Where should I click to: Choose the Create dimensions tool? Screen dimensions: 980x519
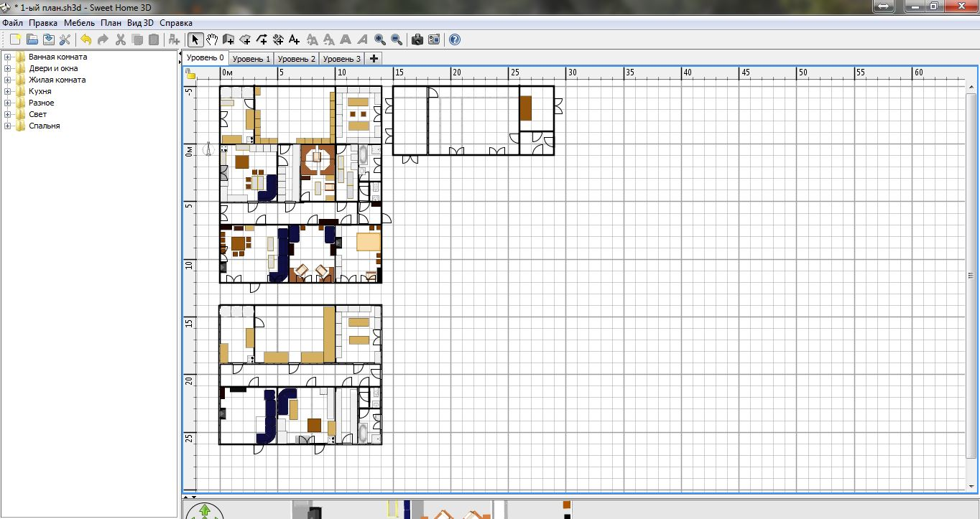tap(278, 39)
